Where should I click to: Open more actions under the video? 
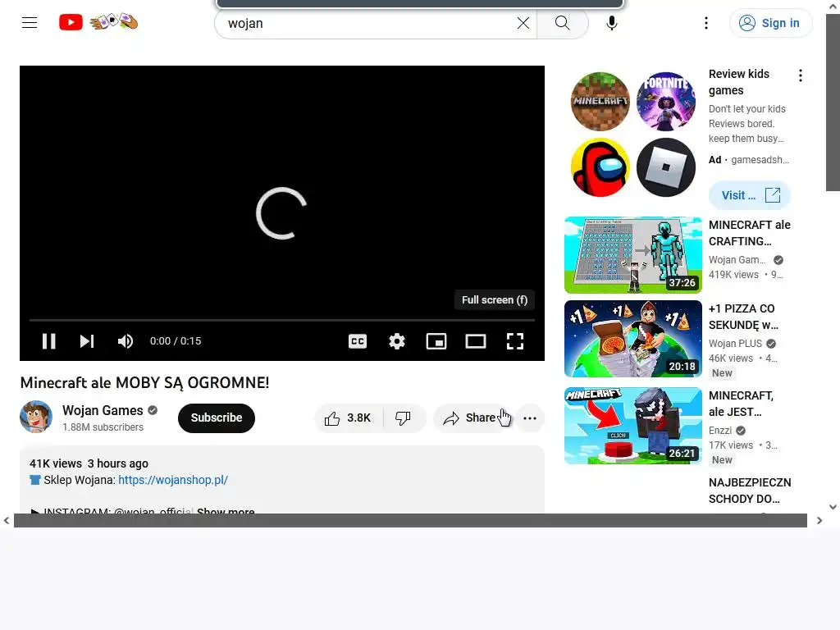point(529,418)
